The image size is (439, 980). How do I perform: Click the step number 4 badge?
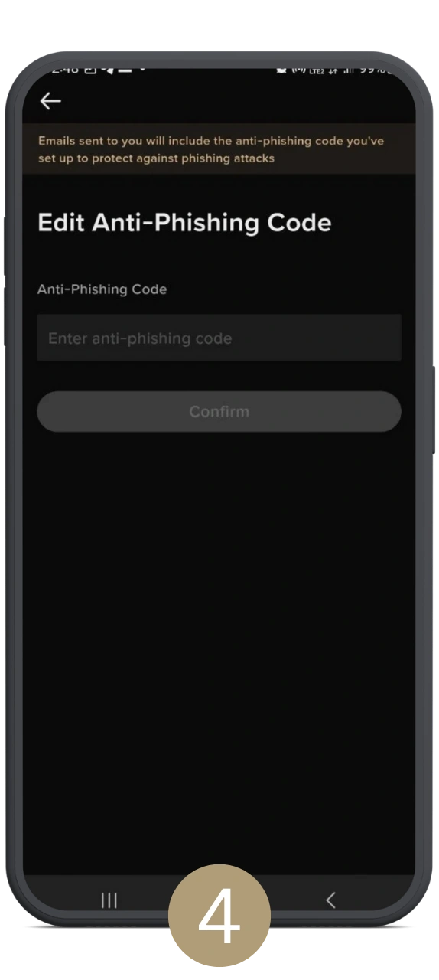click(x=219, y=915)
